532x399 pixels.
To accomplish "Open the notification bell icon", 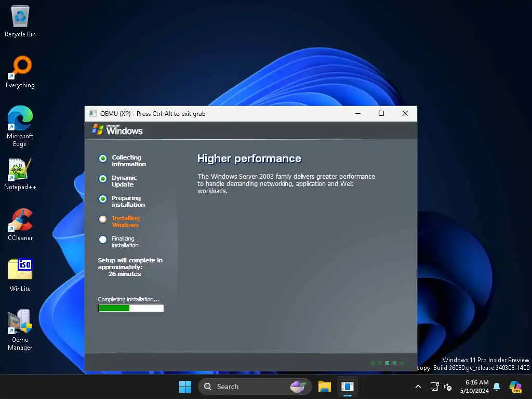I will pos(497,387).
